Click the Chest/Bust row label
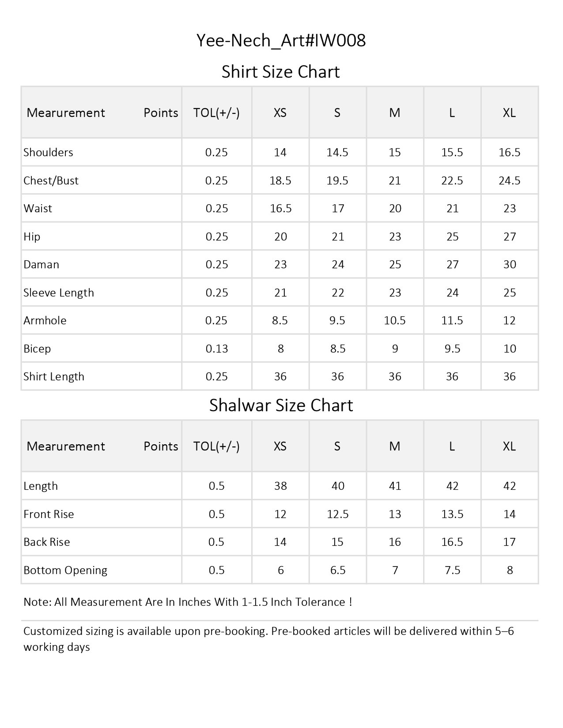The width and height of the screenshot is (563, 728). tap(51, 180)
